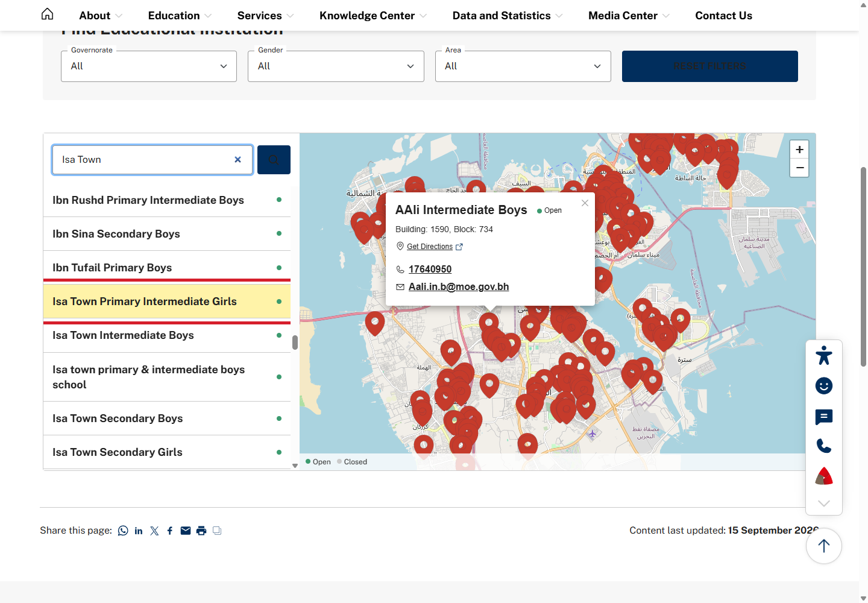
Task: Open the Knowledge Center menu
Action: pyautogui.click(x=373, y=16)
